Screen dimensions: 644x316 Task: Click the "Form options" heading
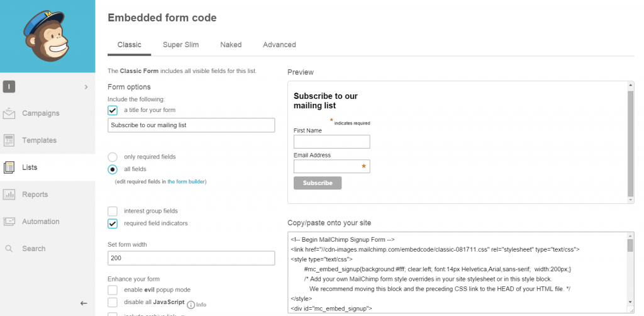[x=129, y=87]
